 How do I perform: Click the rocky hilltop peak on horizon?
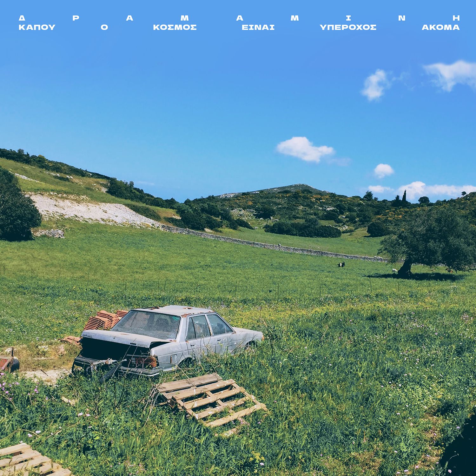pyautogui.click(x=297, y=187)
